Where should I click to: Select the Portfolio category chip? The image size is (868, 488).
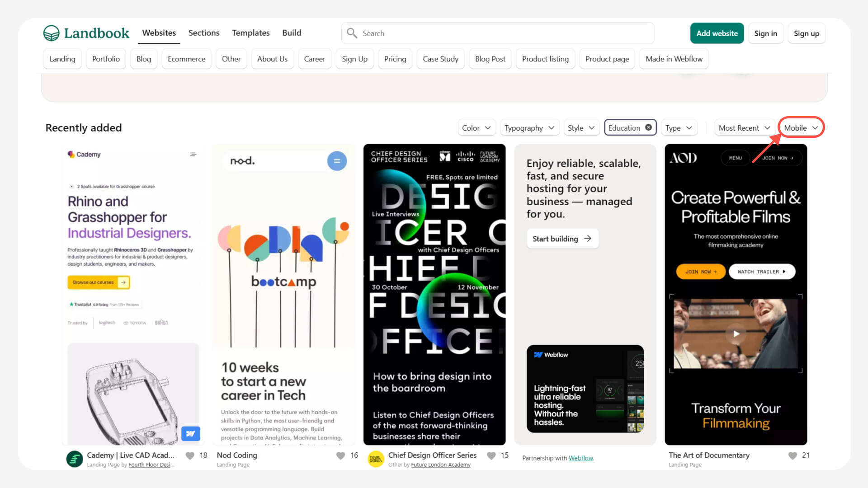(106, 59)
